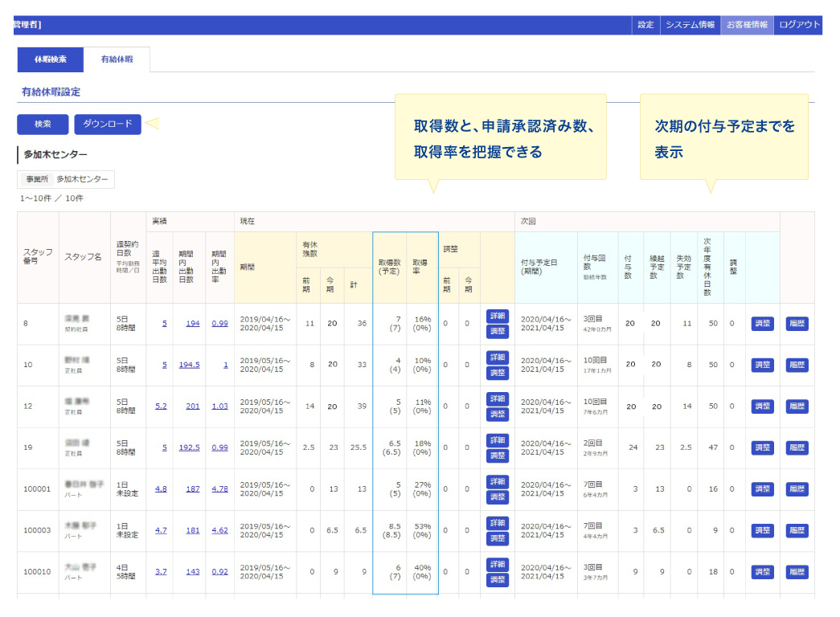Click the 有給休暇設定 section heading
This screenshot has width=840, height=617.
click(51, 92)
